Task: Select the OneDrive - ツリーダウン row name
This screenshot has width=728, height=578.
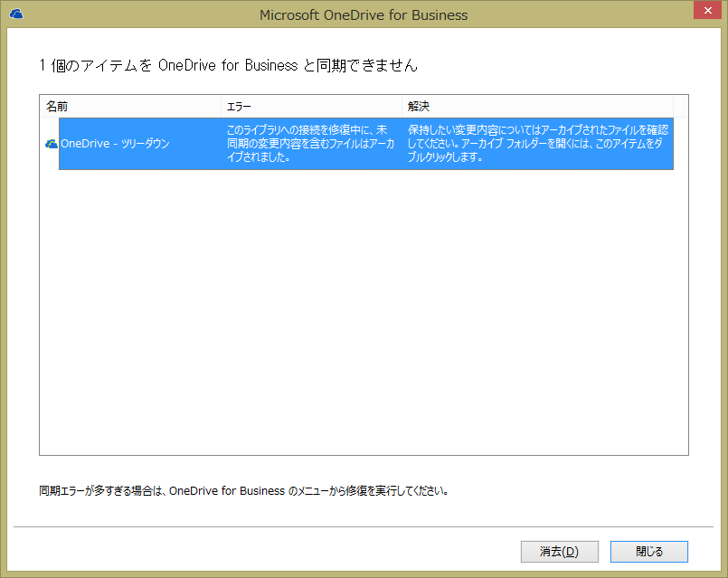Action: click(115, 144)
